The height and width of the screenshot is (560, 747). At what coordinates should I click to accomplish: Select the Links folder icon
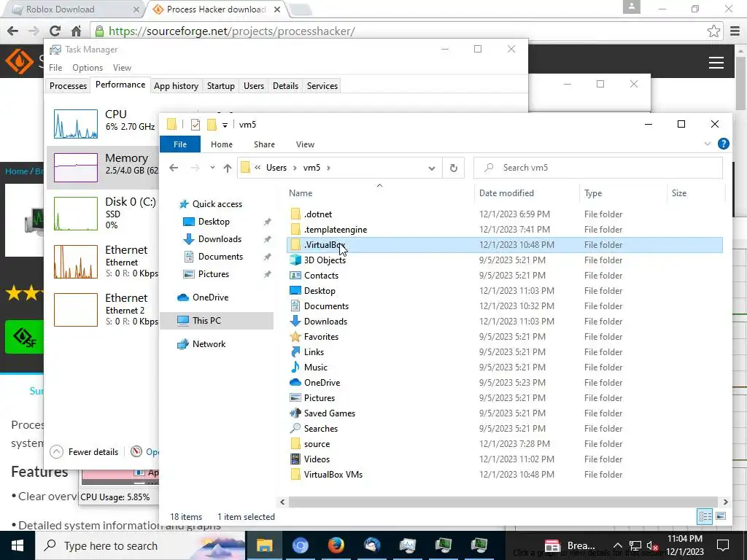click(295, 352)
